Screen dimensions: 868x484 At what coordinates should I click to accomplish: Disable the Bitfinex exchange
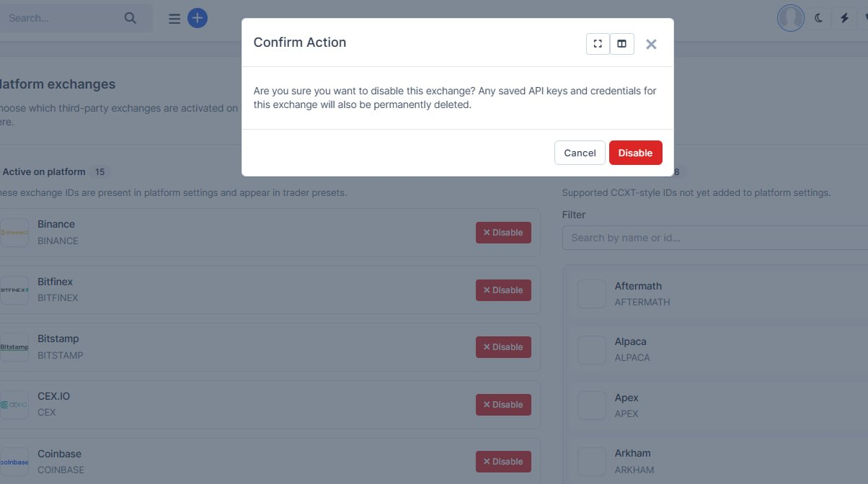tap(503, 290)
